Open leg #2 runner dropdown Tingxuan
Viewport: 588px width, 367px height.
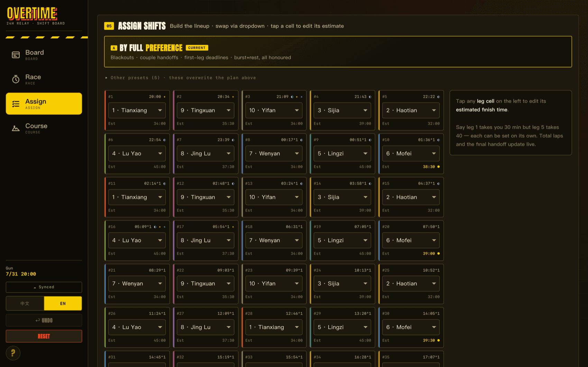(205, 110)
